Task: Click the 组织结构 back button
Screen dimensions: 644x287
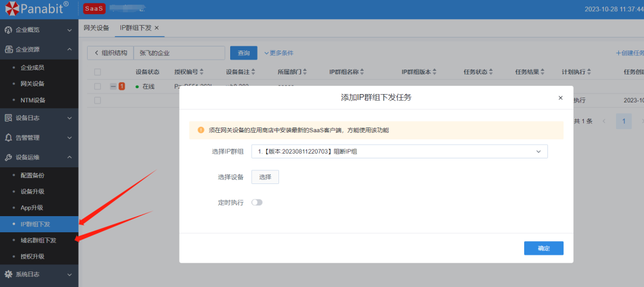Action: click(110, 53)
